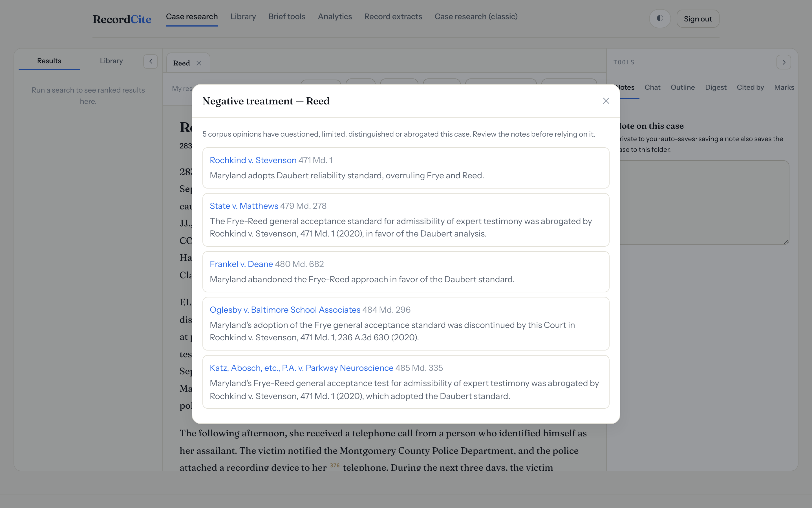Open State v. Matthews opinion
812x508 pixels.
[x=244, y=206]
